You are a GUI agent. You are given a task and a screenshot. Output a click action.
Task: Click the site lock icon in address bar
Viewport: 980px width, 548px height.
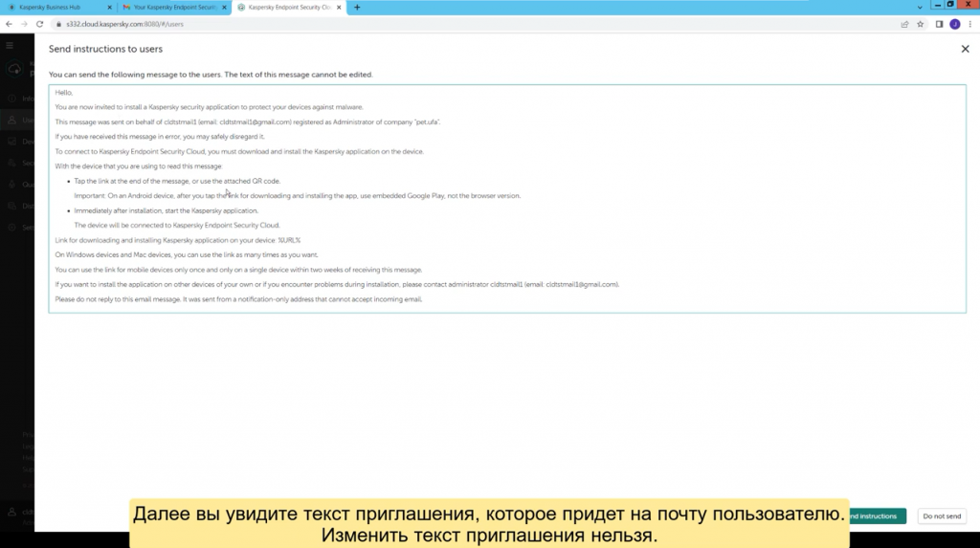(x=58, y=24)
